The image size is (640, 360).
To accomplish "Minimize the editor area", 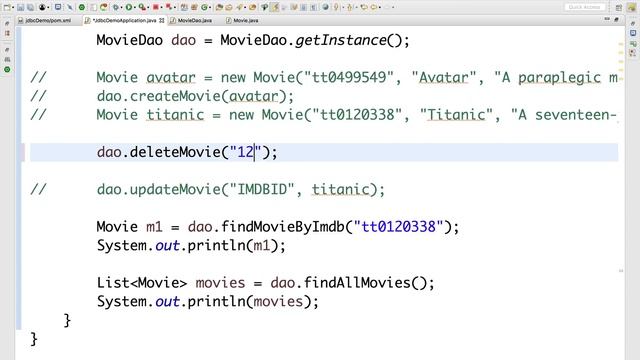I will coord(607,19).
